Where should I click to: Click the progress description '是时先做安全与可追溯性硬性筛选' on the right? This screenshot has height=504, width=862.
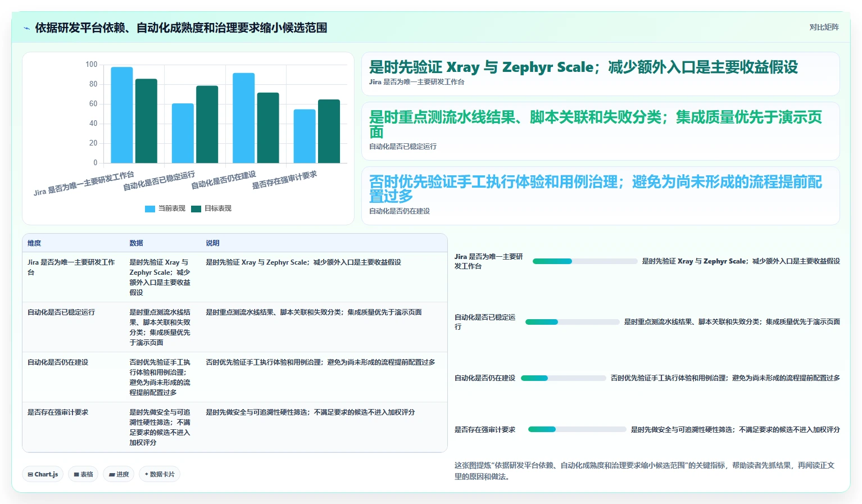pyautogui.click(x=735, y=429)
